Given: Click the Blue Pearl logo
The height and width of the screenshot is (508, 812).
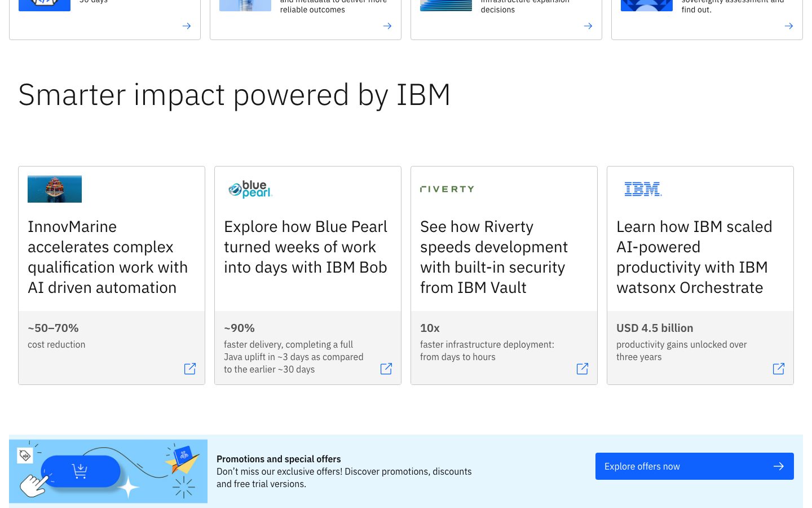Looking at the screenshot, I should point(250,189).
